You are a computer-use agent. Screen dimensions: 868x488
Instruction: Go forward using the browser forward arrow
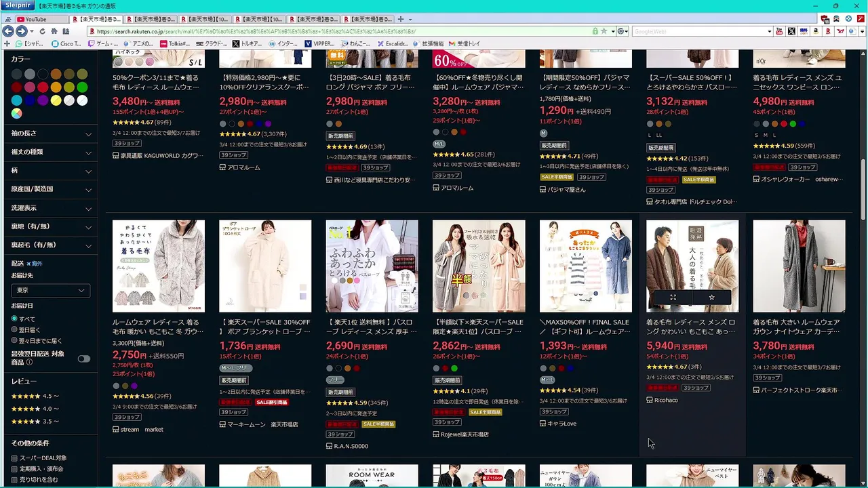(x=21, y=31)
